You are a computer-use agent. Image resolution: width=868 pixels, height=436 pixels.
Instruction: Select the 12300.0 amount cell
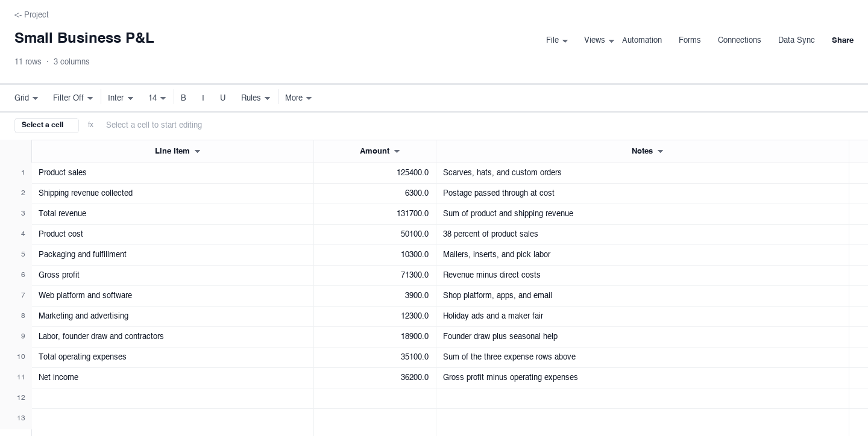coord(375,316)
